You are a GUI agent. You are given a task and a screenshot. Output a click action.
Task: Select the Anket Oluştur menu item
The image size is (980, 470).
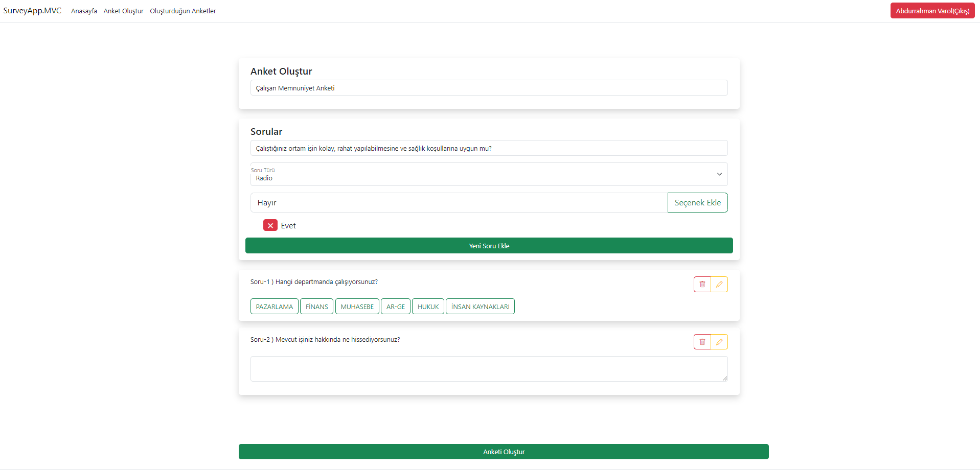coord(123,11)
